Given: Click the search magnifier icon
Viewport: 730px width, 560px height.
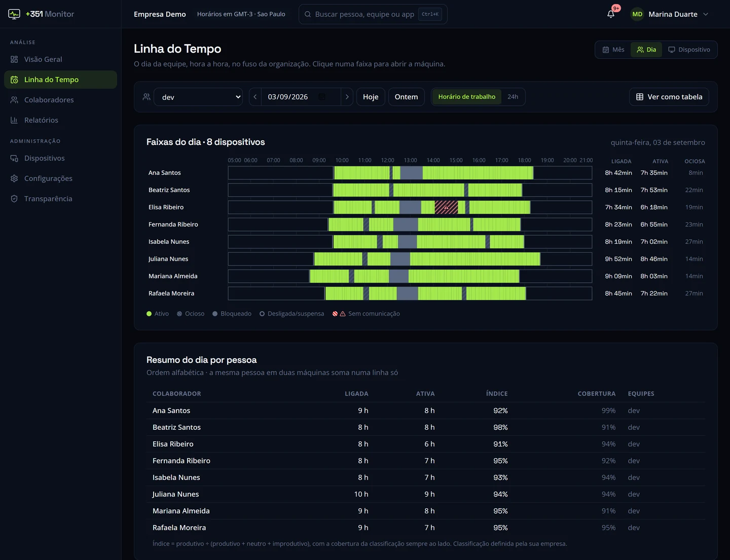Looking at the screenshot, I should click(308, 14).
